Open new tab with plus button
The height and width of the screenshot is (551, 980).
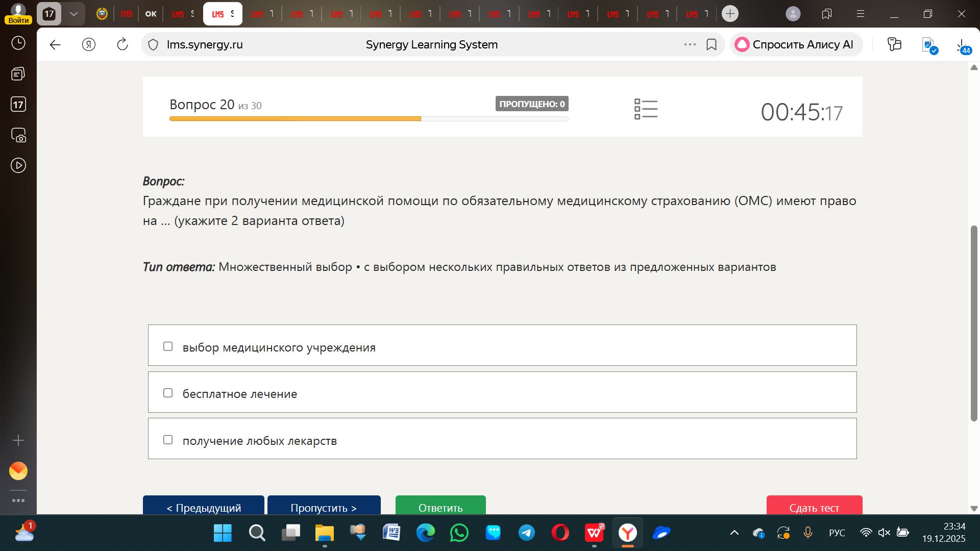pos(730,14)
